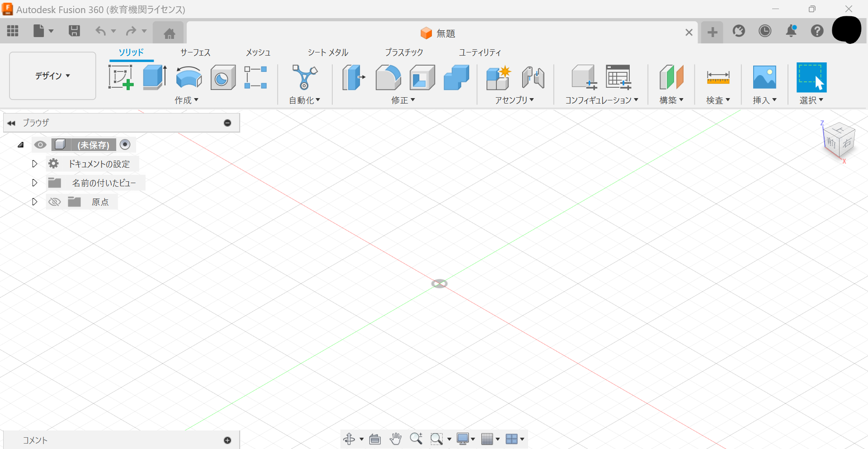
Task: Expand the 名前の付いたビュー tree node
Action: [x=34, y=183]
